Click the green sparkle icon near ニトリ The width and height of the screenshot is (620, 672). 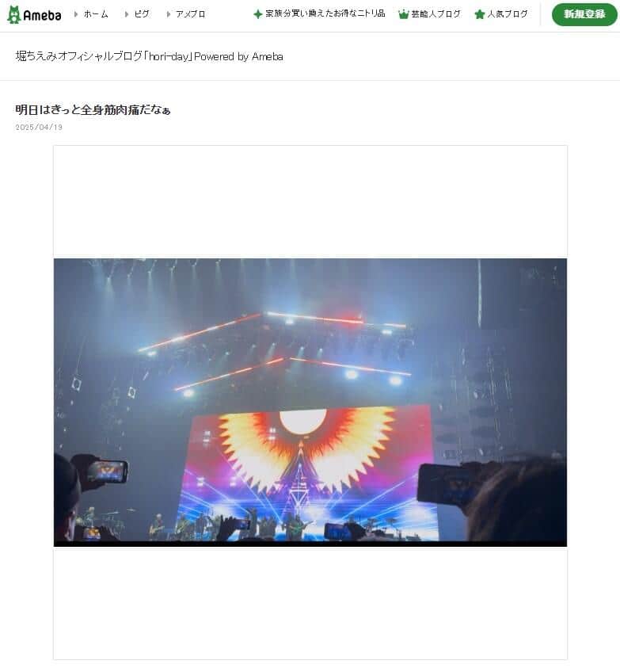(258, 14)
